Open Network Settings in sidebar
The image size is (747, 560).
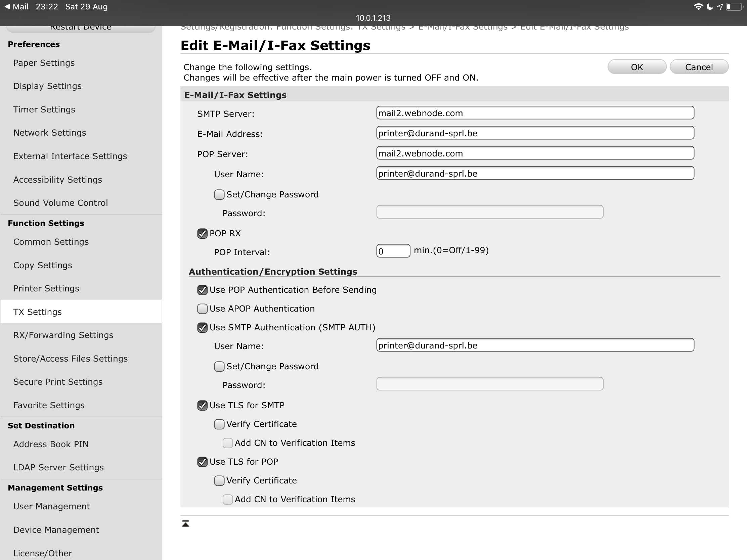point(50,133)
